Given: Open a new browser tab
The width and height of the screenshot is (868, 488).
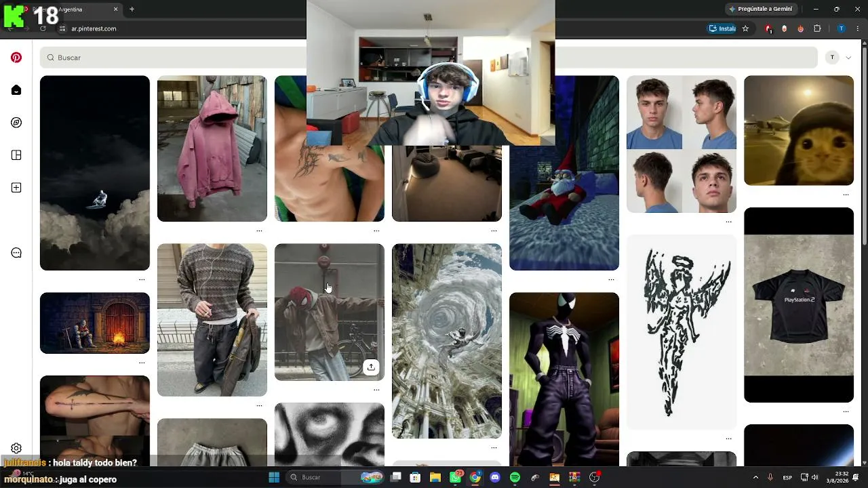Looking at the screenshot, I should point(132,9).
